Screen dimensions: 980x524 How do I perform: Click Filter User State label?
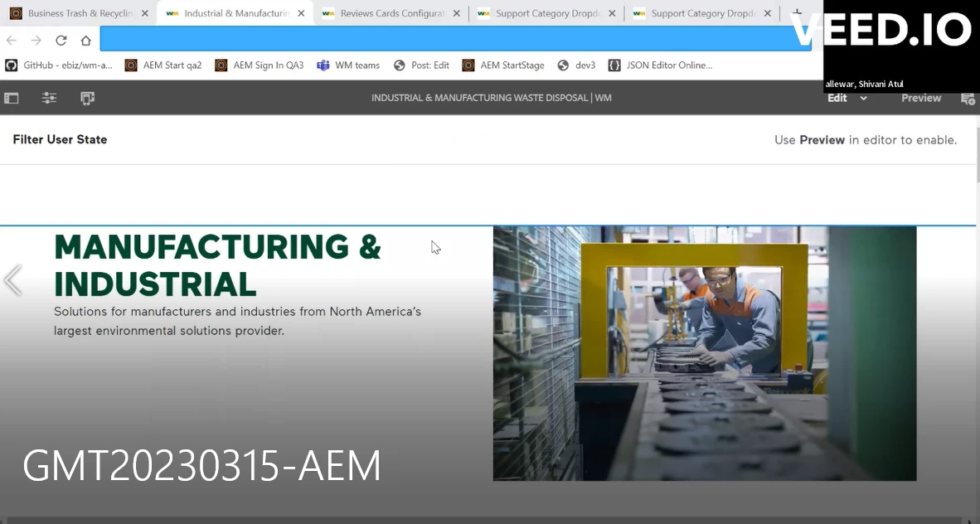click(x=60, y=139)
